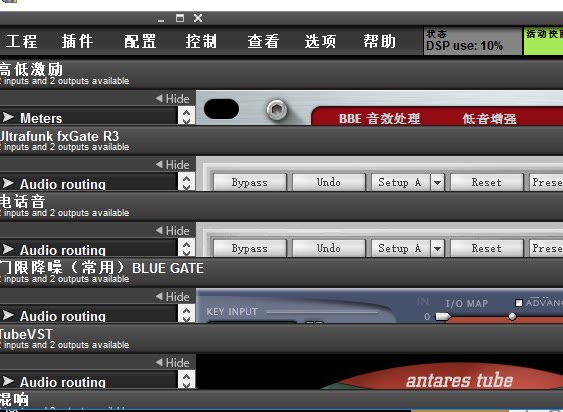563x412 pixels.
Task: Open the Setup A dropdown in fxGate
Action: [437, 182]
